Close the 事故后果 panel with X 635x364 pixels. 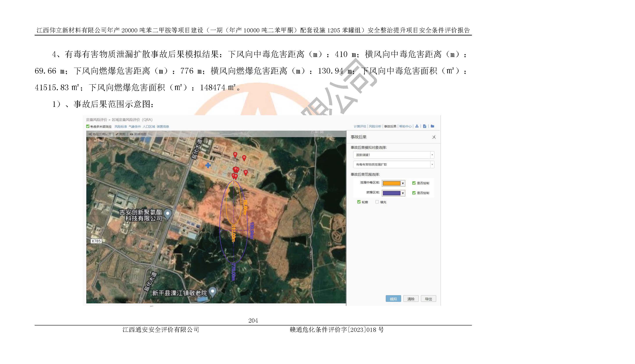point(434,137)
